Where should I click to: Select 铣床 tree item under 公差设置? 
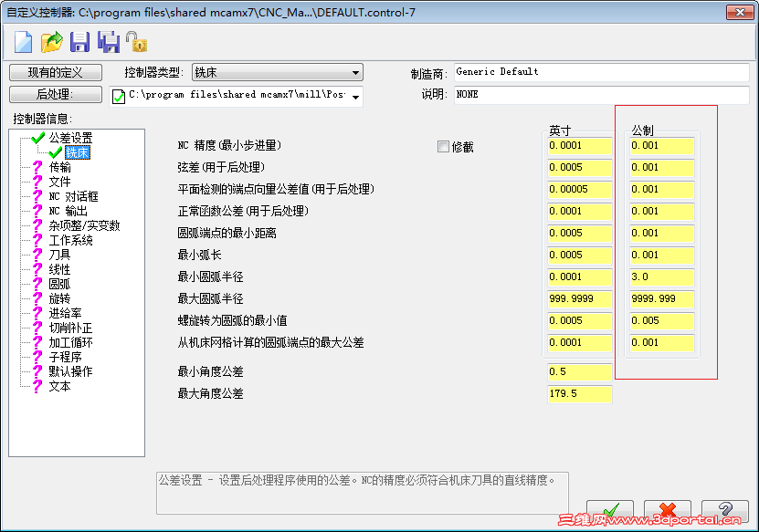click(78, 152)
